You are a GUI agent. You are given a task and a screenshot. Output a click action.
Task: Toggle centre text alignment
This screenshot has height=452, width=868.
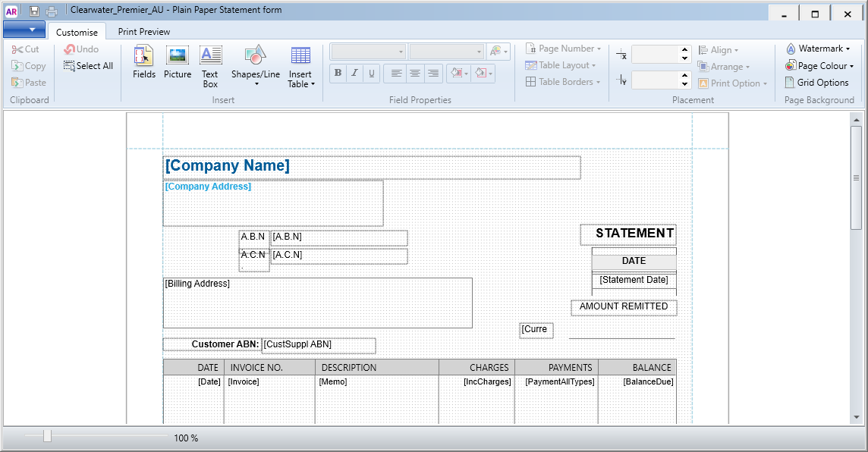point(414,73)
